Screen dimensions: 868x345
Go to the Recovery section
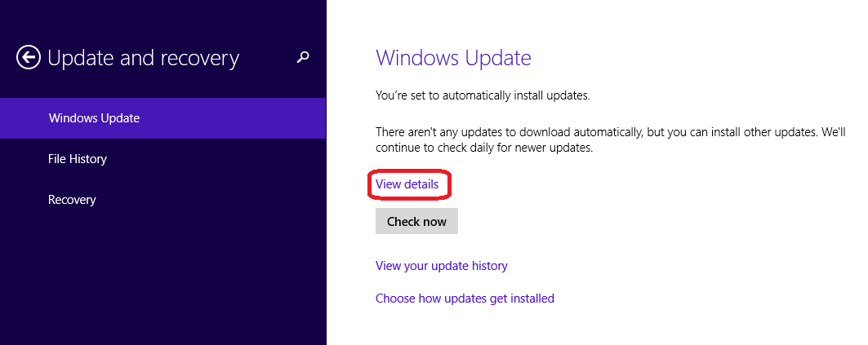pos(72,200)
